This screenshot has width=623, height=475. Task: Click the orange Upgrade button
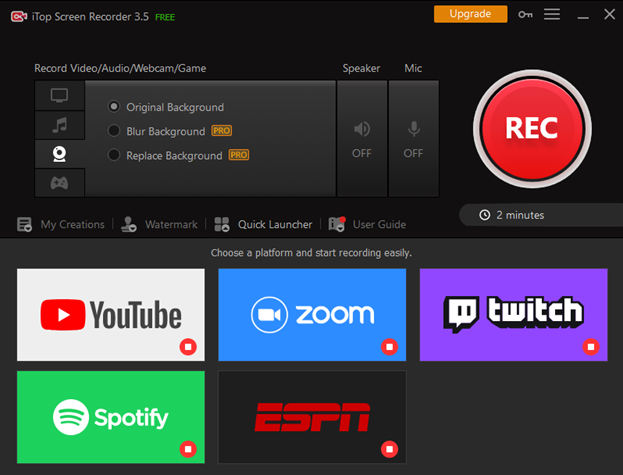click(x=470, y=14)
